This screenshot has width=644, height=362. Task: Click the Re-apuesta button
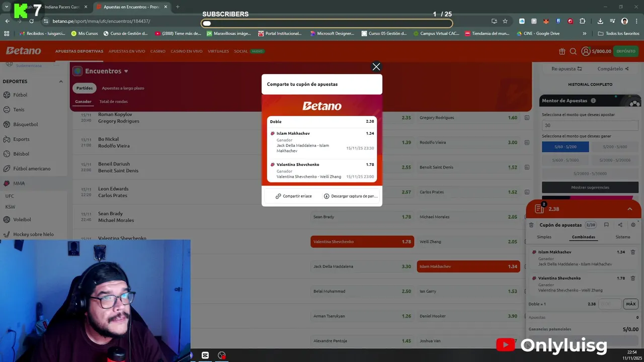tap(567, 69)
